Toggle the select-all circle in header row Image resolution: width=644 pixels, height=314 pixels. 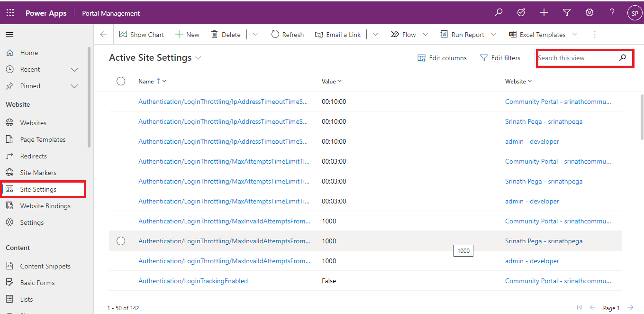pyautogui.click(x=121, y=81)
